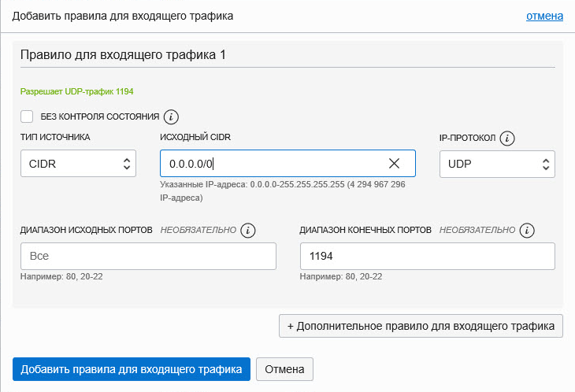This screenshot has height=392, width=575.
Task: Click the отмена link at top right
Action: click(x=544, y=16)
